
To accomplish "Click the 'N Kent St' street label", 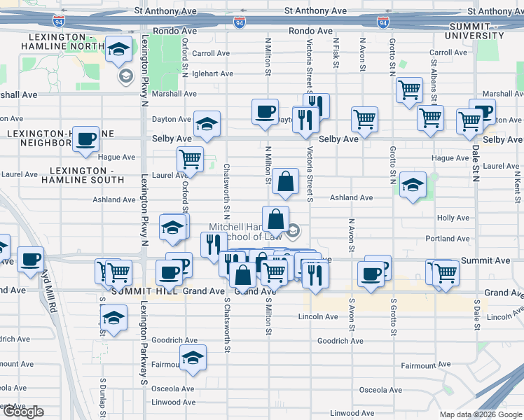I will (x=518, y=187).
